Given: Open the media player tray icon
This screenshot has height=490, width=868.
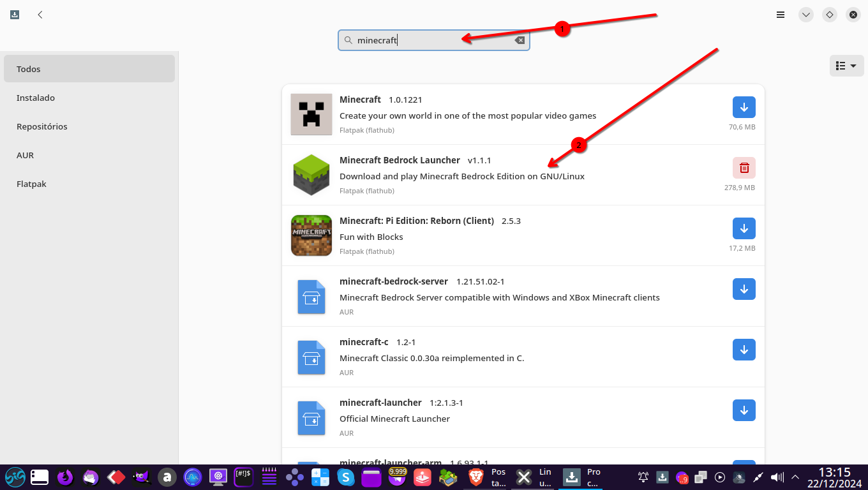Looking at the screenshot, I should click(720, 477).
